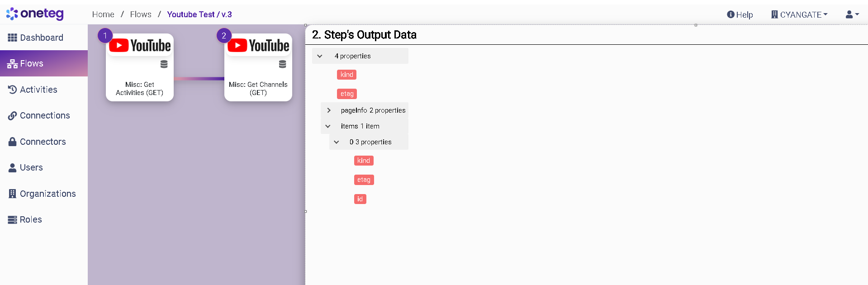Open the CYANGATE organization dropdown
868x285 pixels.
click(x=799, y=14)
